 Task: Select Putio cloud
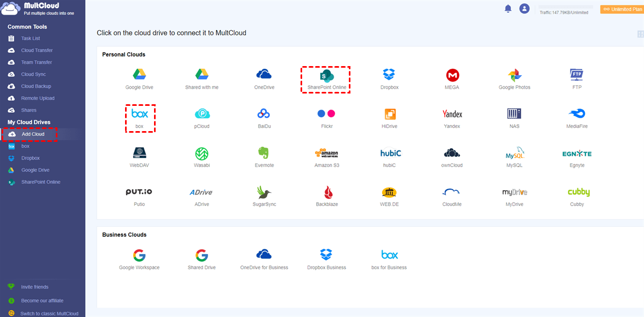tap(140, 197)
